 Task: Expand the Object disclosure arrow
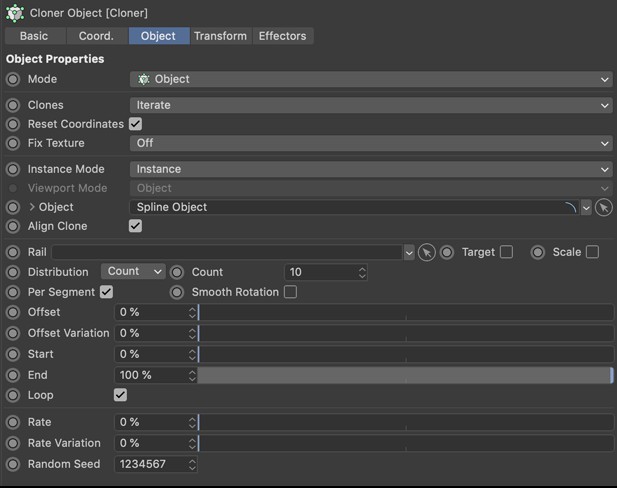32,207
